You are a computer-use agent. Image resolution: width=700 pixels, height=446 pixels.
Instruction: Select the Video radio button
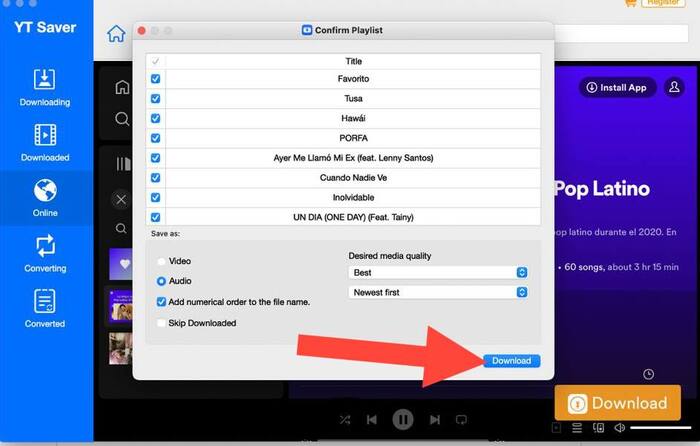pyautogui.click(x=161, y=261)
